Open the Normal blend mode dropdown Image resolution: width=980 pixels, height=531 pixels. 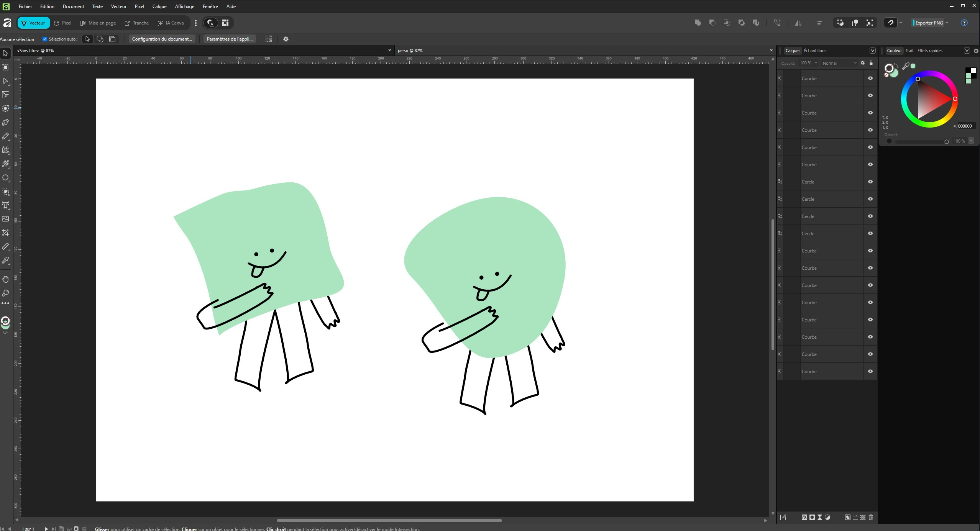839,63
